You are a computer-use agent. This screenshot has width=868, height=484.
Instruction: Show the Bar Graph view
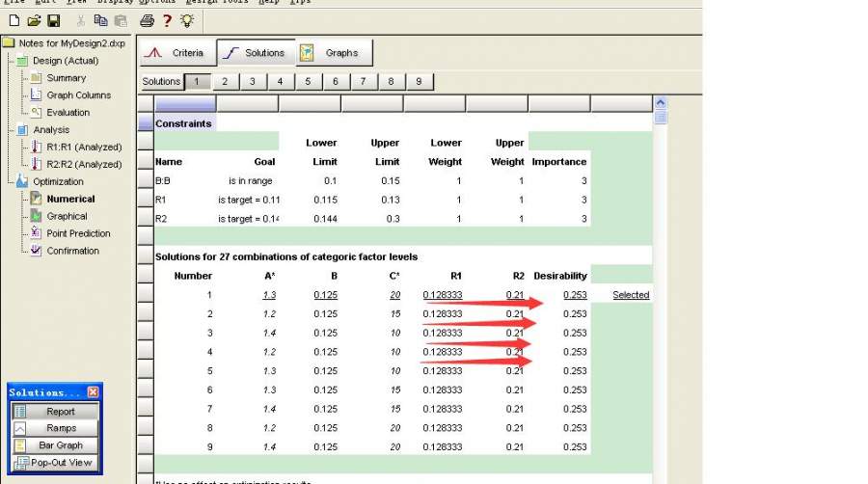60,445
